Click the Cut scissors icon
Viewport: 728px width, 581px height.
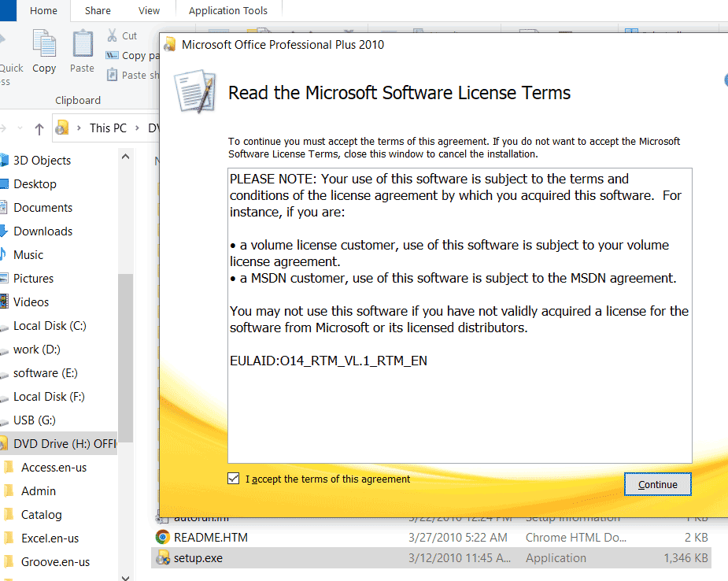pyautogui.click(x=112, y=35)
